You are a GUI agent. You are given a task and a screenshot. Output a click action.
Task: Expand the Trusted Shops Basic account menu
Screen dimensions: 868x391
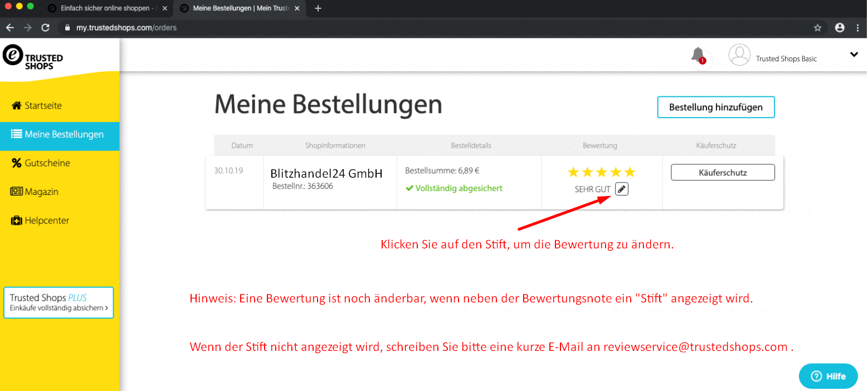[854, 55]
